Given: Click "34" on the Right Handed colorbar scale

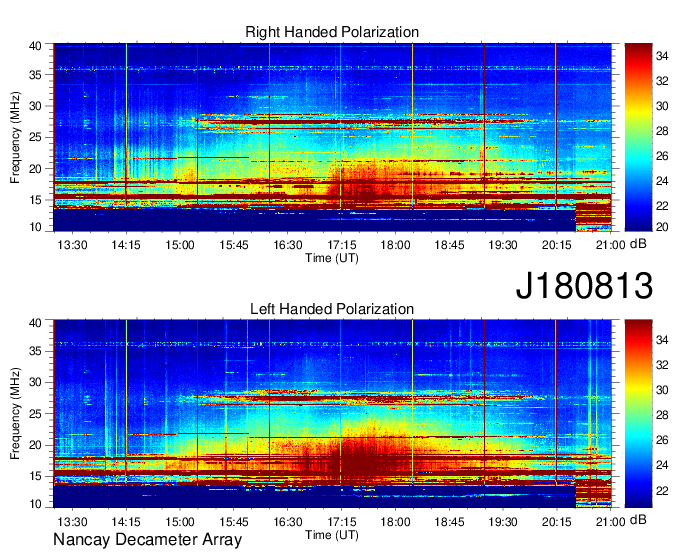Looking at the screenshot, I should 662,56.
